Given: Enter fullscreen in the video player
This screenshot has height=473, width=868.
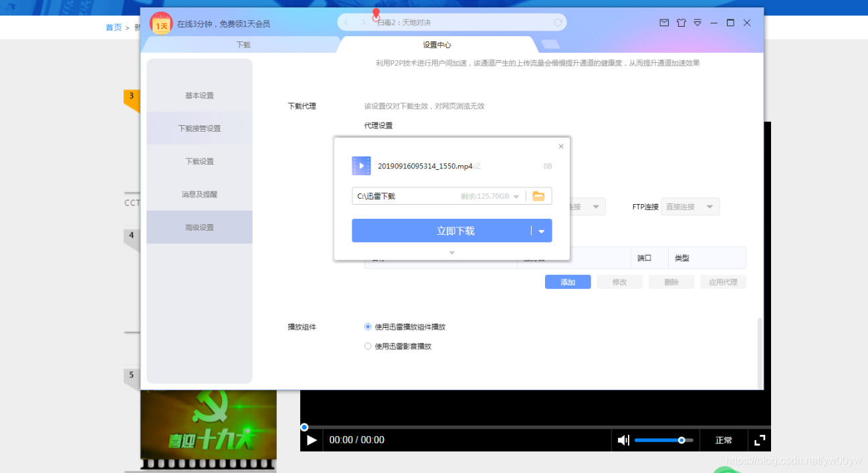Looking at the screenshot, I should 760,440.
